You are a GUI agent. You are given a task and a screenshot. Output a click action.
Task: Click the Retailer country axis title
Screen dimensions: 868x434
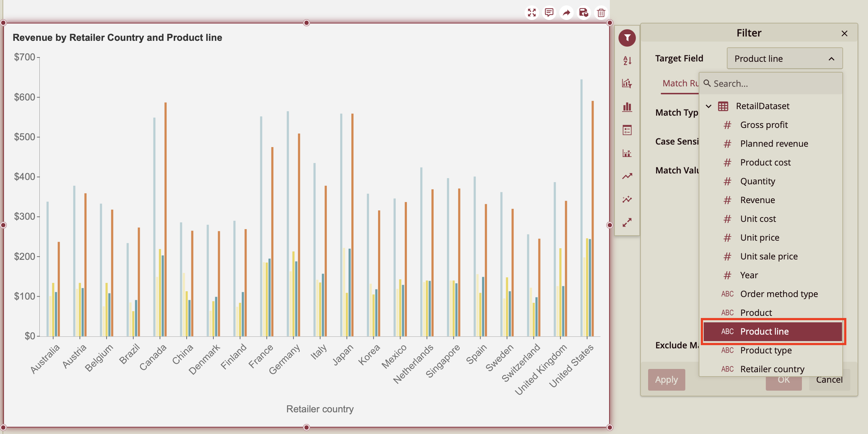pos(320,409)
